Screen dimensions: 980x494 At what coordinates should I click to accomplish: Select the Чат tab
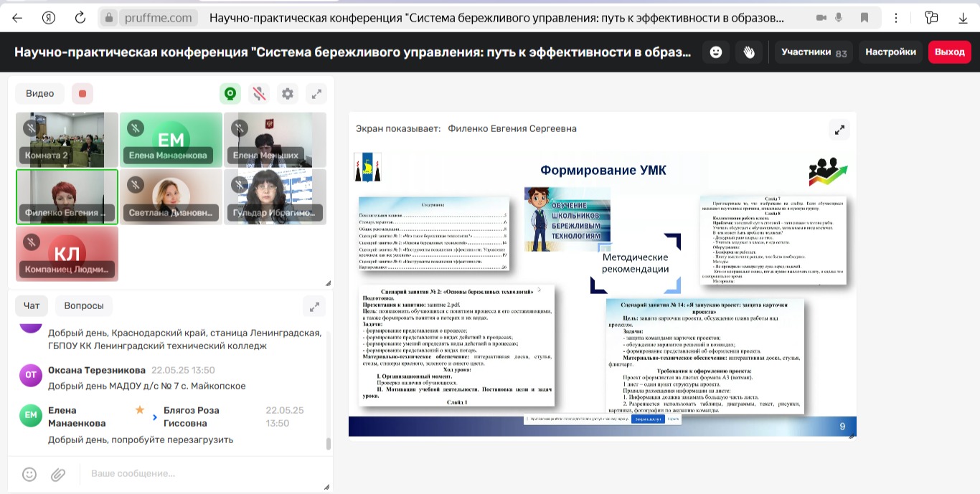click(32, 305)
